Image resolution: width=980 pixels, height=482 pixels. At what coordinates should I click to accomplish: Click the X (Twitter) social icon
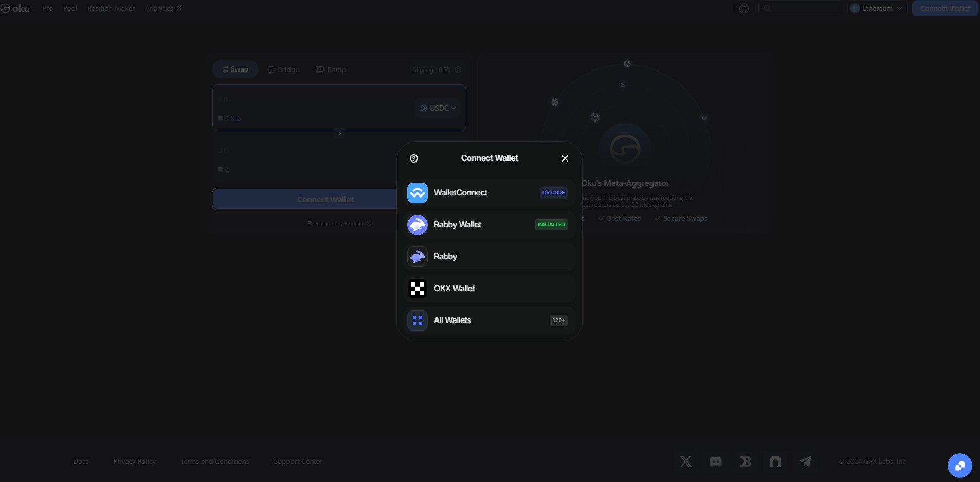coord(685,461)
